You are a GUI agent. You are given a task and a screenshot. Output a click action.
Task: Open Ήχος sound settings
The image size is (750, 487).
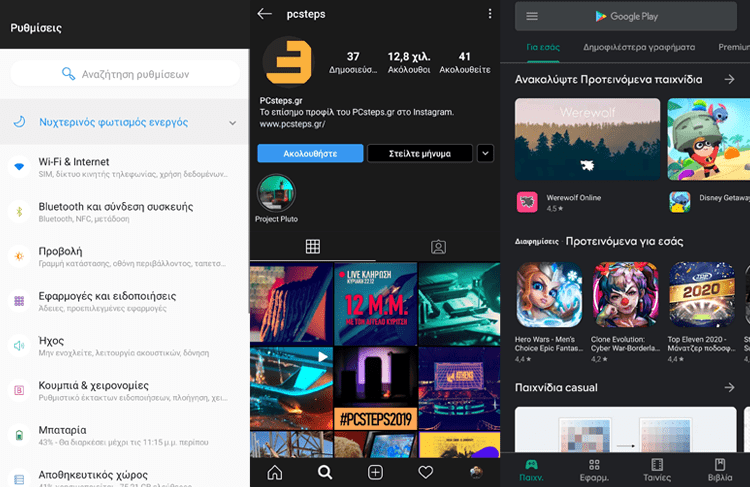pos(124,346)
